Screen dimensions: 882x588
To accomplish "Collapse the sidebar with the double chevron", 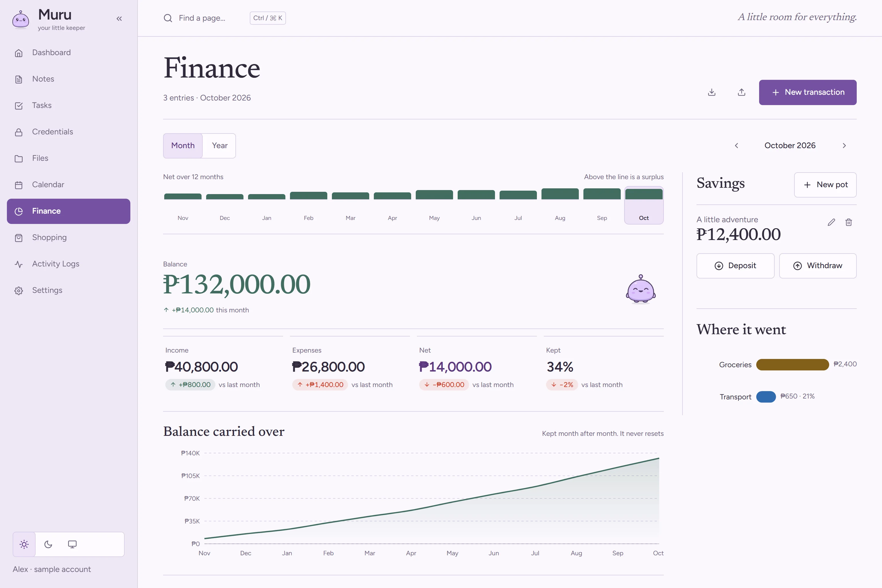I will pos(119,19).
